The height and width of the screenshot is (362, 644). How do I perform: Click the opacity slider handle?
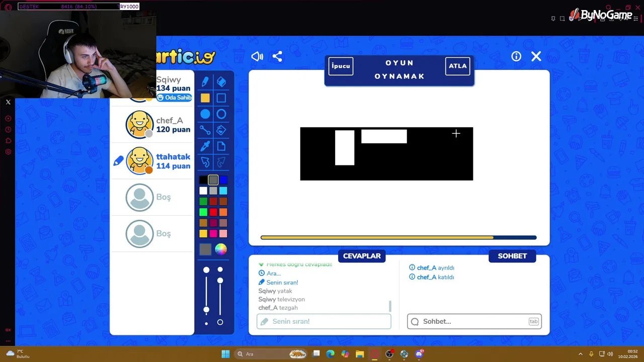[220, 281]
